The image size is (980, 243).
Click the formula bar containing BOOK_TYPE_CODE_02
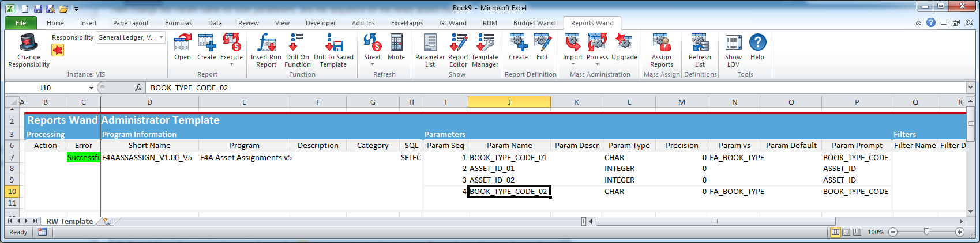point(557,88)
